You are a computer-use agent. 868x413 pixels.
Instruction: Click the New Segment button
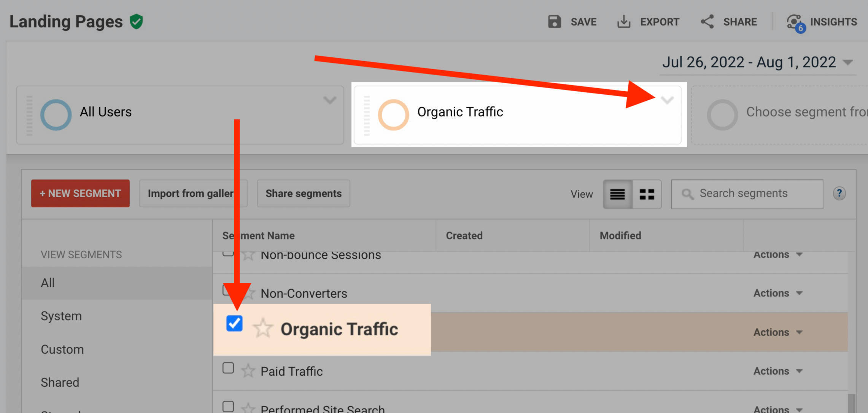click(x=80, y=194)
